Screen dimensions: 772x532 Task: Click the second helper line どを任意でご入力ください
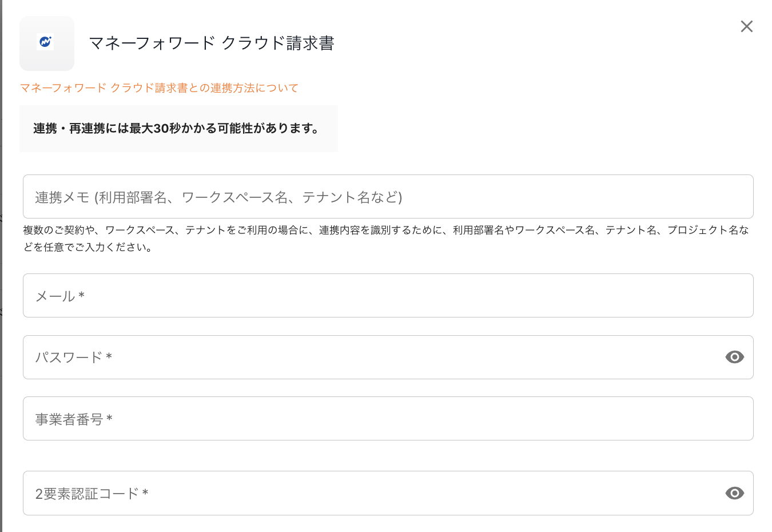click(x=88, y=248)
